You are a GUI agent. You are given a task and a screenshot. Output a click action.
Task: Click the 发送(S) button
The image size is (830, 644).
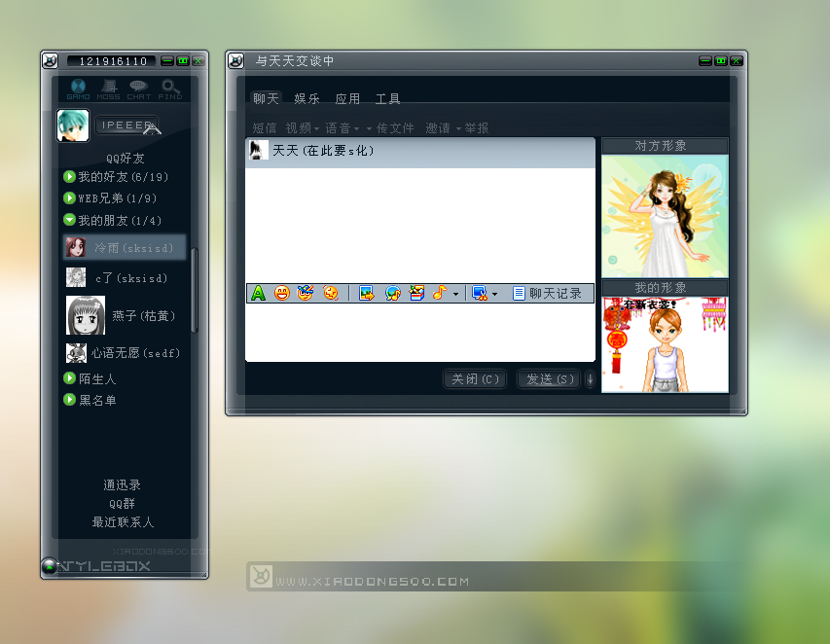click(550, 378)
